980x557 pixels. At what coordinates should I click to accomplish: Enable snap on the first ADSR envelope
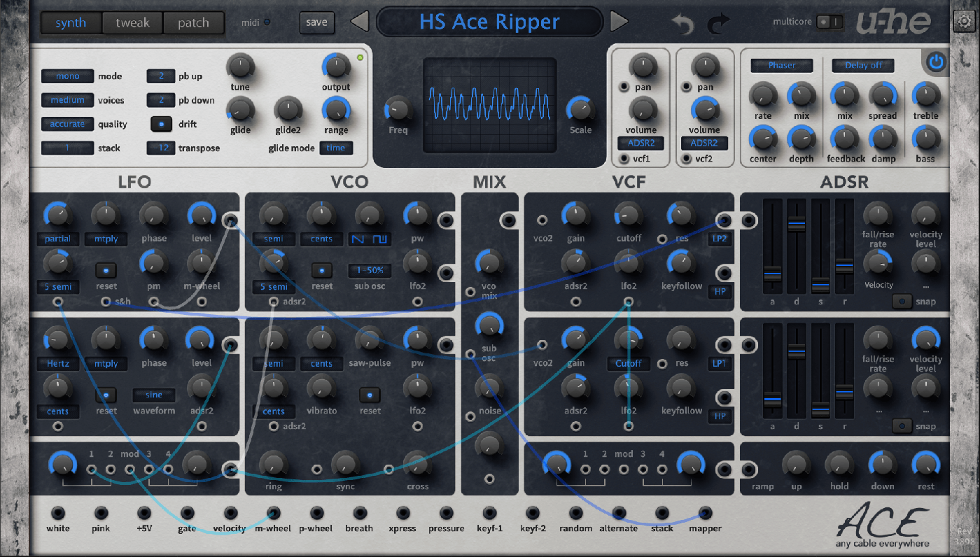pyautogui.click(x=902, y=302)
